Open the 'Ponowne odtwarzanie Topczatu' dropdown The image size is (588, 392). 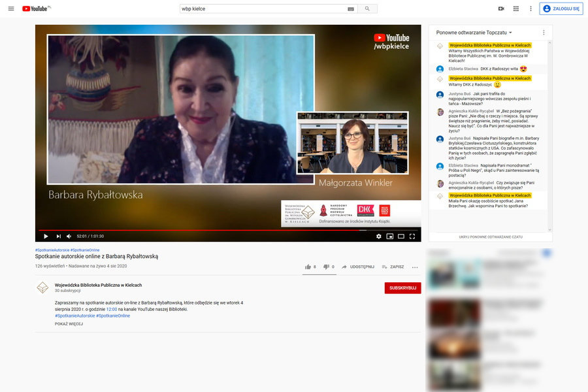tap(474, 33)
